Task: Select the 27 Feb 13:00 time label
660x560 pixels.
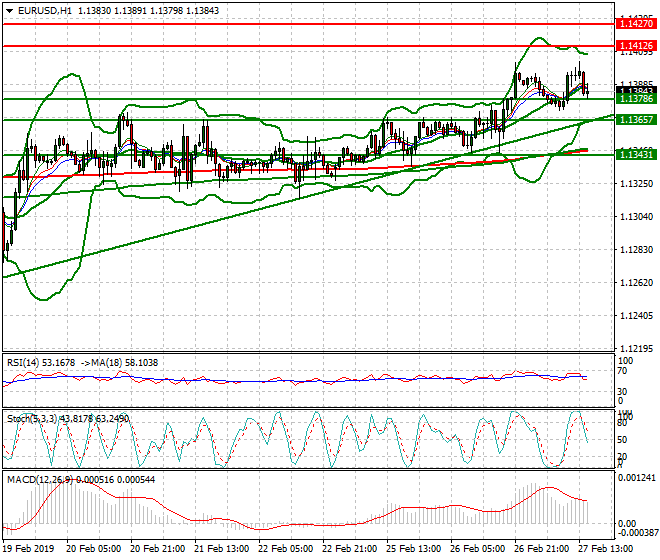Action: tap(605, 549)
